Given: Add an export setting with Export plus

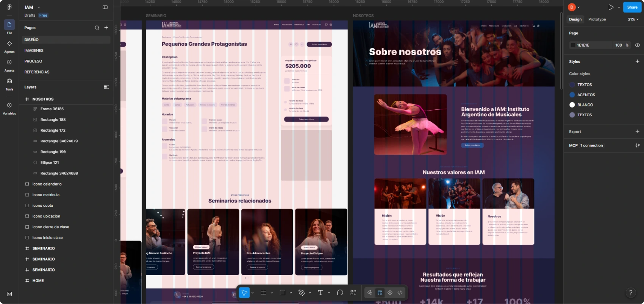Looking at the screenshot, I should click(x=637, y=131).
